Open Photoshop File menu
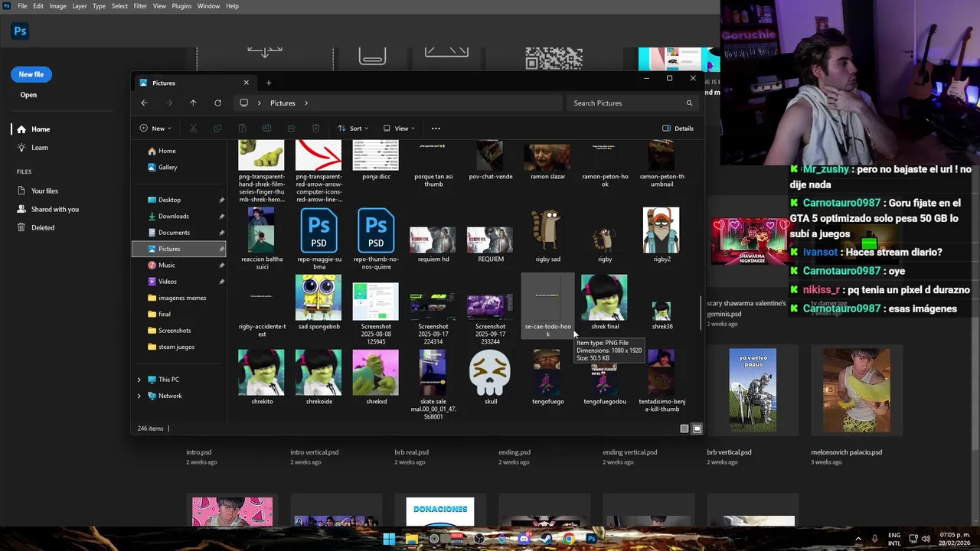Viewport: 980px width, 551px height. tap(22, 6)
